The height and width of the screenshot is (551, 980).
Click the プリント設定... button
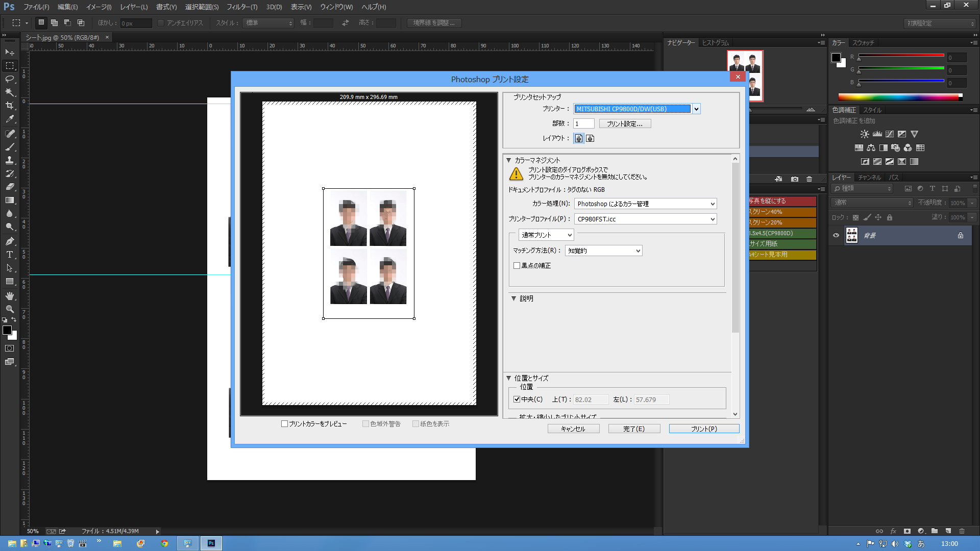click(x=625, y=124)
